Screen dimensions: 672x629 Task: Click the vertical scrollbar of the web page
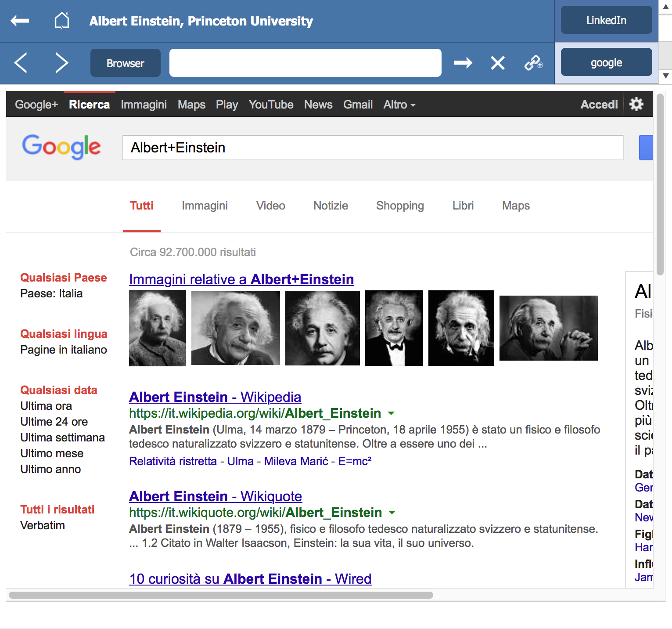coord(660,184)
